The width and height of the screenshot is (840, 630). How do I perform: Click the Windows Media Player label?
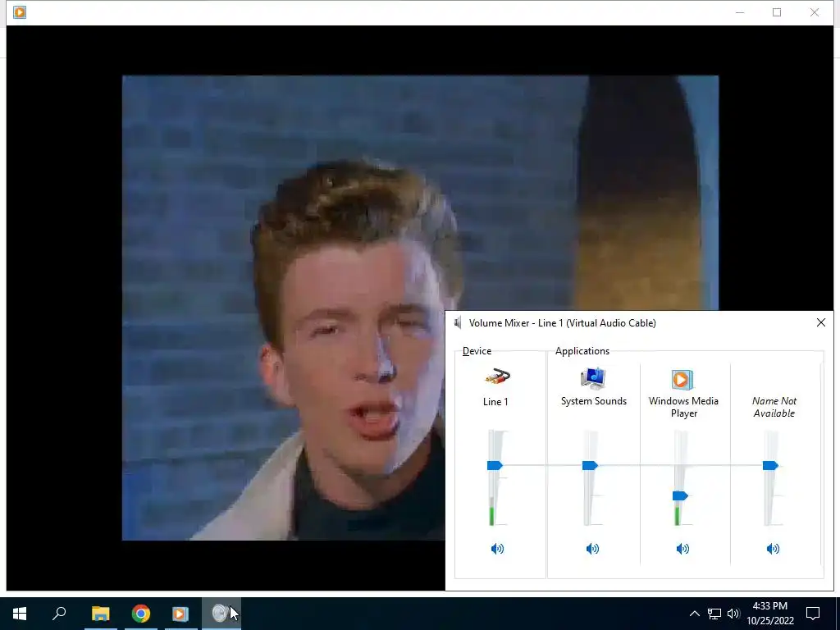click(683, 407)
